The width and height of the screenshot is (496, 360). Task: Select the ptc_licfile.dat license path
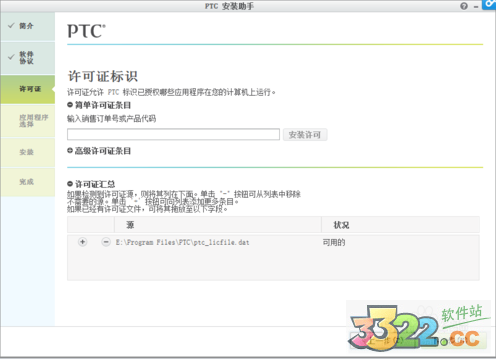coord(183,242)
